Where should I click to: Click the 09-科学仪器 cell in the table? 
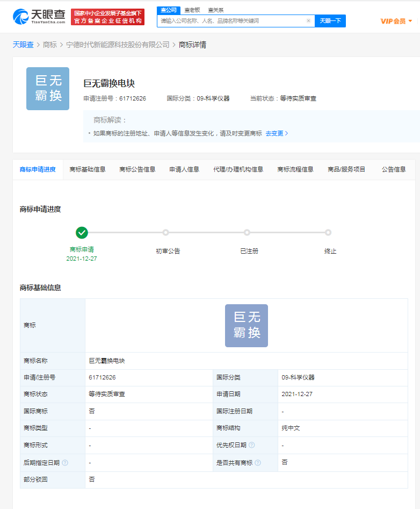click(343, 377)
